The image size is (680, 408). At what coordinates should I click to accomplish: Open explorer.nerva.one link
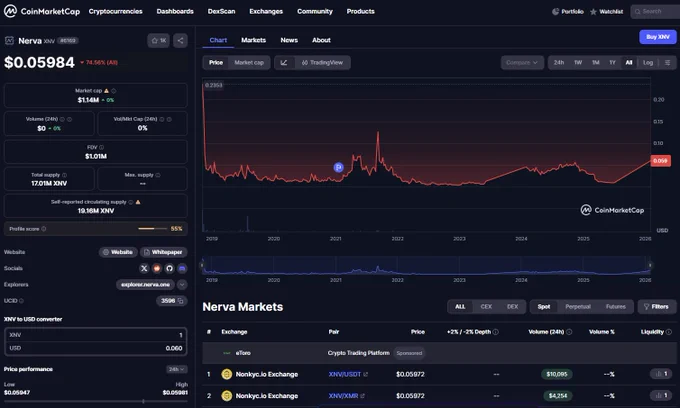coord(145,284)
